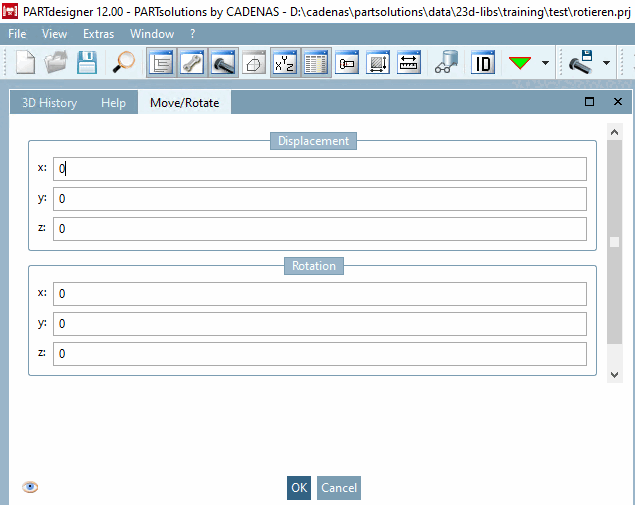Click the green triangle icon

coord(520,63)
